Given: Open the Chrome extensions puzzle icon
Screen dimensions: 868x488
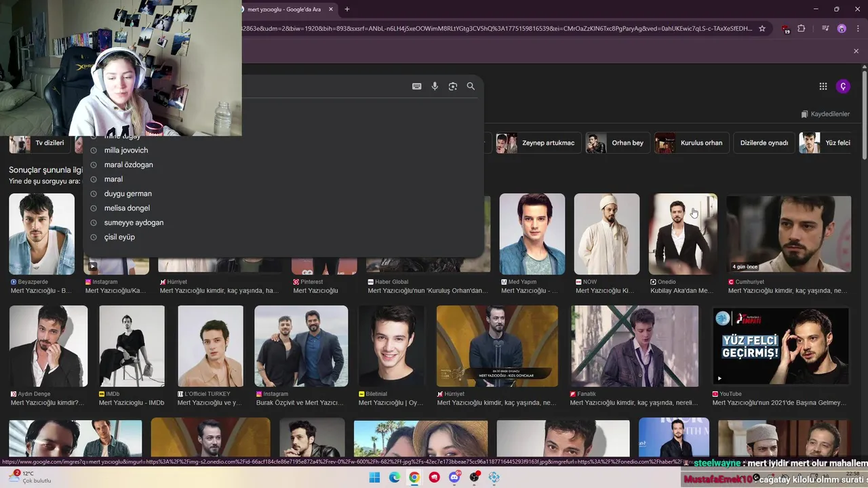Looking at the screenshot, I should tap(802, 28).
